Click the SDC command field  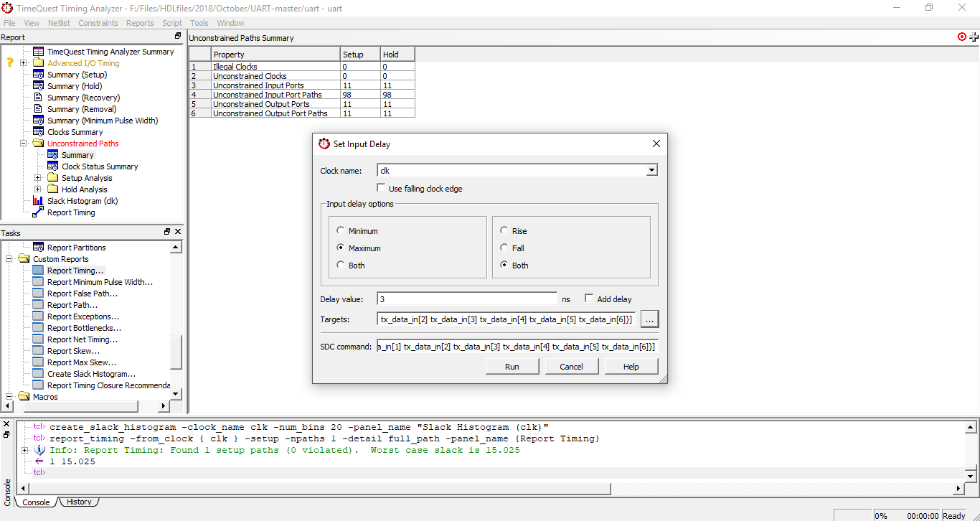coord(517,347)
